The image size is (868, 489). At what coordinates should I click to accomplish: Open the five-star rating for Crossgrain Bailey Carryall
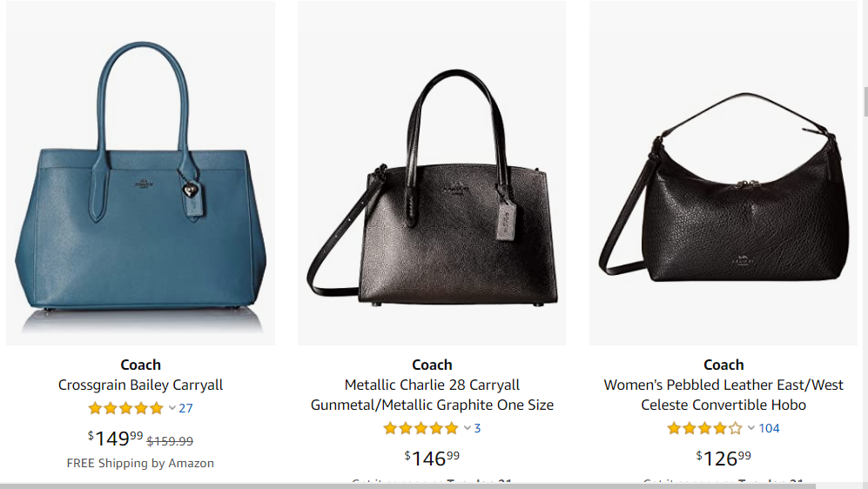(x=125, y=408)
